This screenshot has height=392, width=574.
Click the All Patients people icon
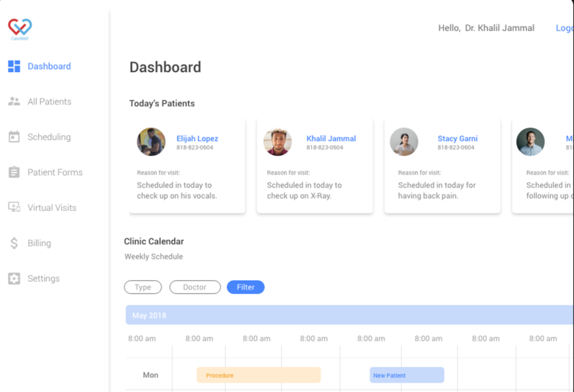(x=13, y=101)
